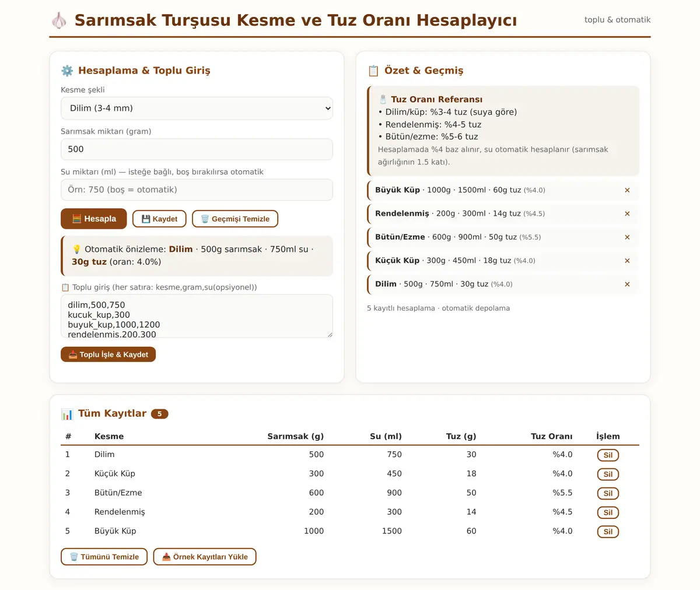The height and width of the screenshot is (590, 700).
Task: Click 'toplu & otomatik' text in header
Action: pos(617,20)
